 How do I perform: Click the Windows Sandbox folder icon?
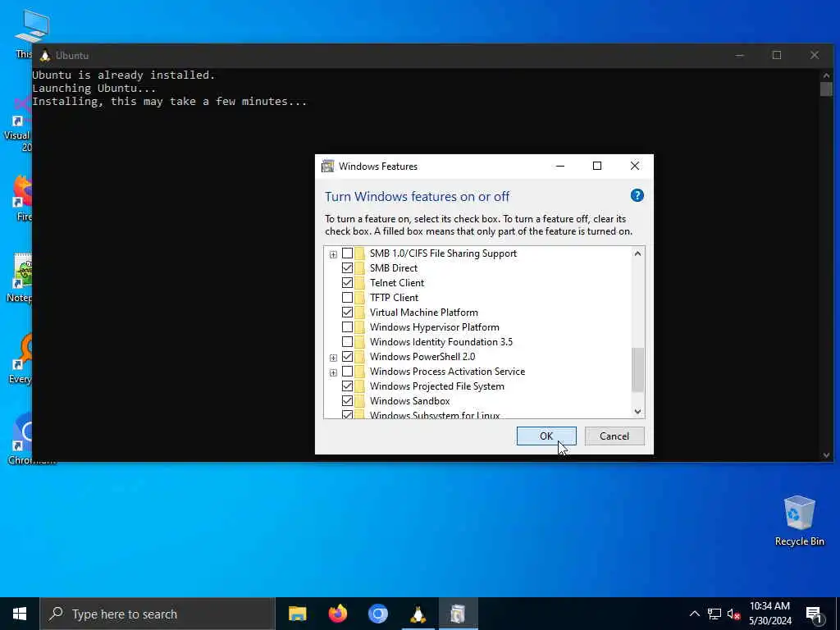(359, 400)
